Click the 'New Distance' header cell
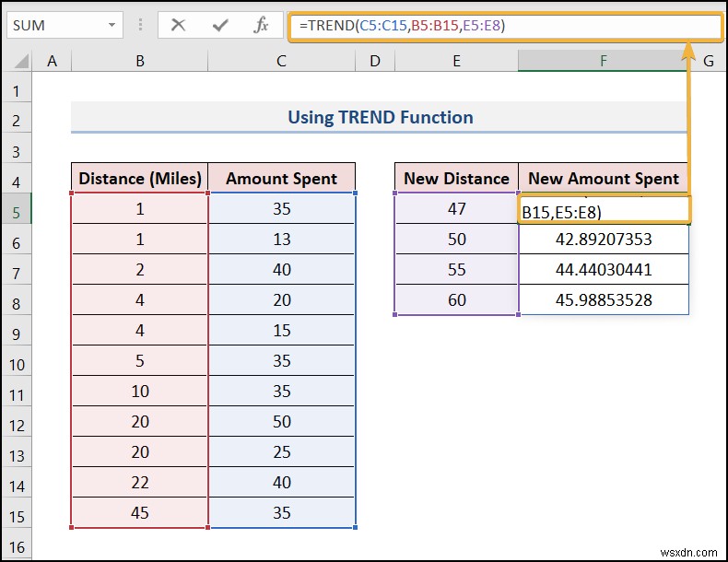 [x=456, y=178]
